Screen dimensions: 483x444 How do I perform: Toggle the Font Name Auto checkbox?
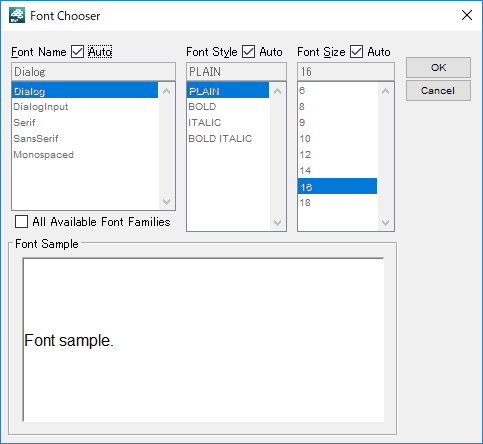[x=78, y=52]
